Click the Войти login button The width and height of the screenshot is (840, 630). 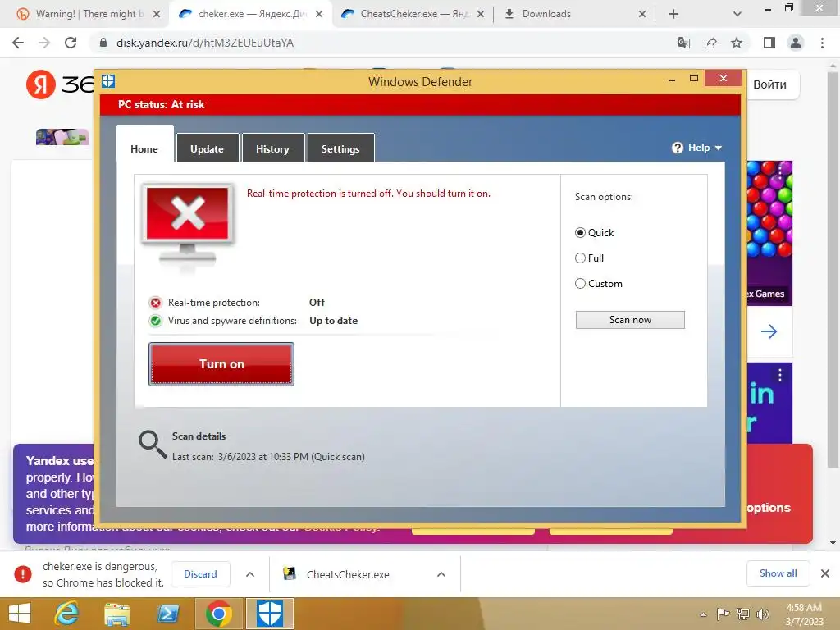click(x=769, y=84)
